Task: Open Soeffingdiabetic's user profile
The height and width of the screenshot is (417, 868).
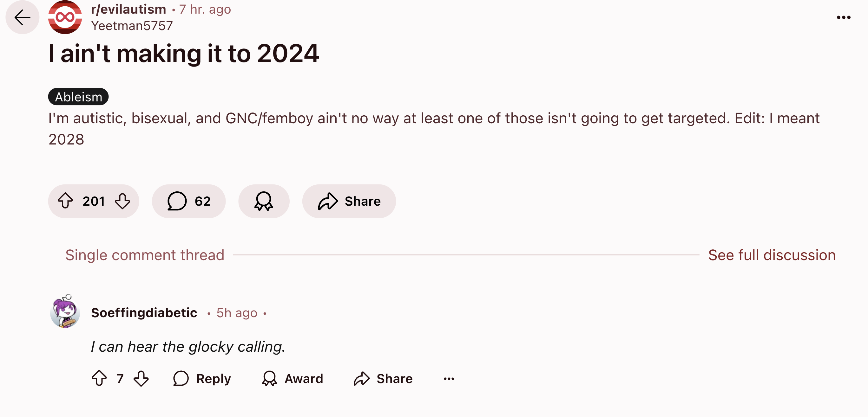Action: [x=144, y=313]
